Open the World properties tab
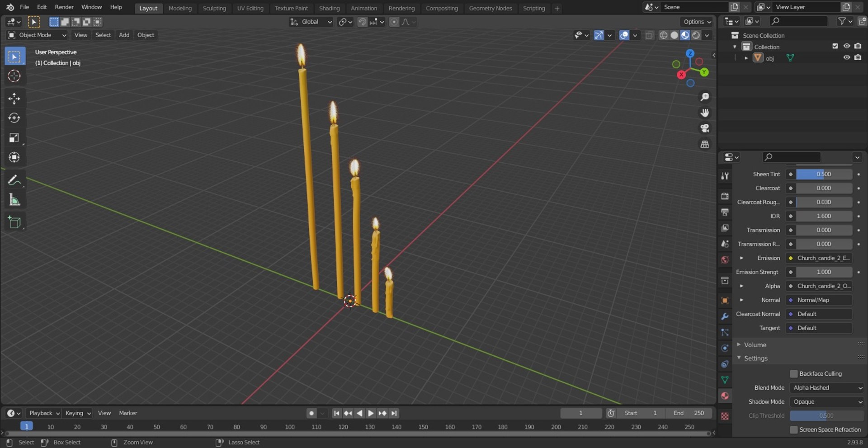Screen dimensions: 868x448 725,260
